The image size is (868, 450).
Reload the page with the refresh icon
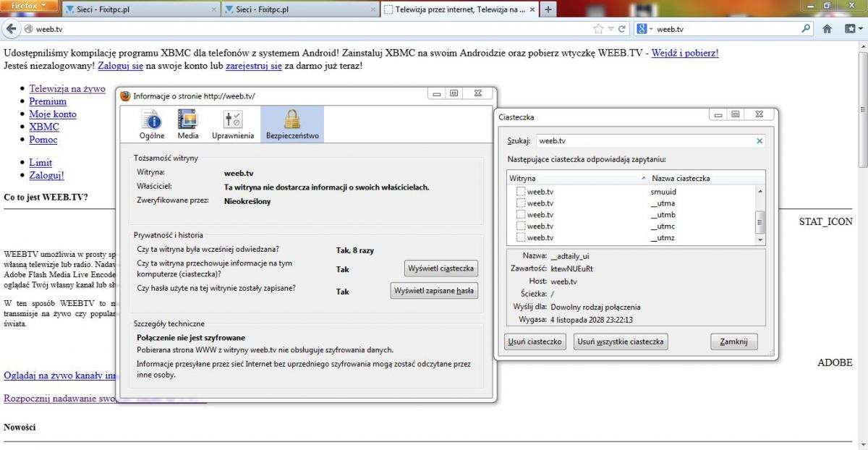click(621, 29)
